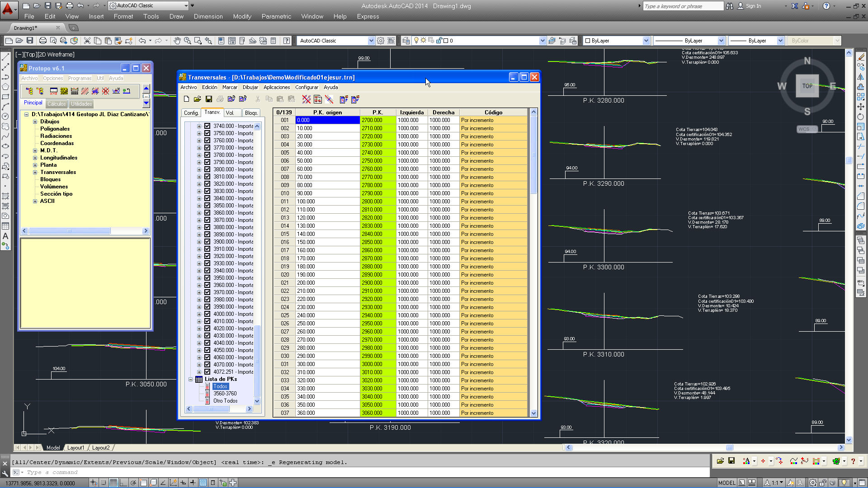
Task: Click the red table icon in Transversales toolbar
Action: pyautogui.click(x=318, y=99)
